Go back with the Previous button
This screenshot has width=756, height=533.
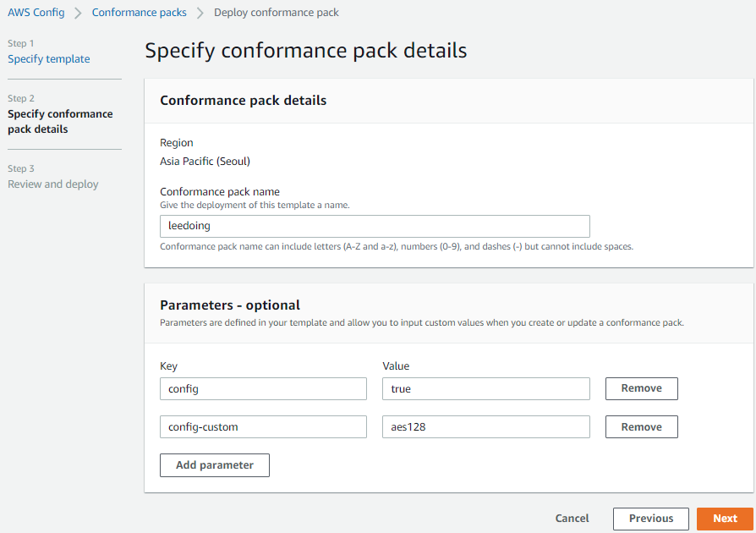(x=651, y=519)
